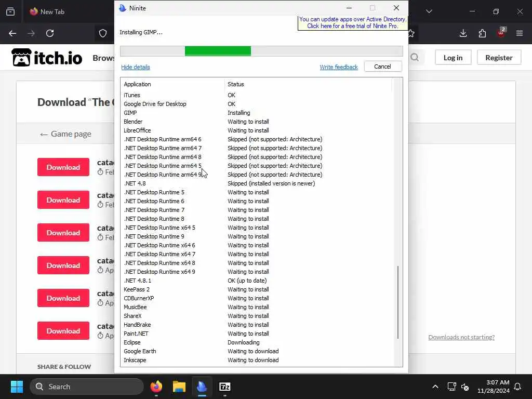532x399 pixels.
Task: Open the Firefox downloads panel
Action: pyautogui.click(x=463, y=33)
